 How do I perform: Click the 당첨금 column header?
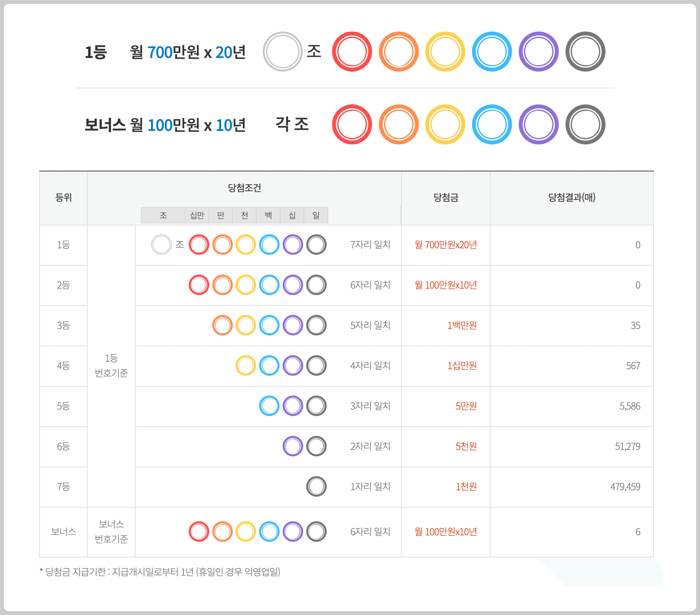pyautogui.click(x=446, y=197)
